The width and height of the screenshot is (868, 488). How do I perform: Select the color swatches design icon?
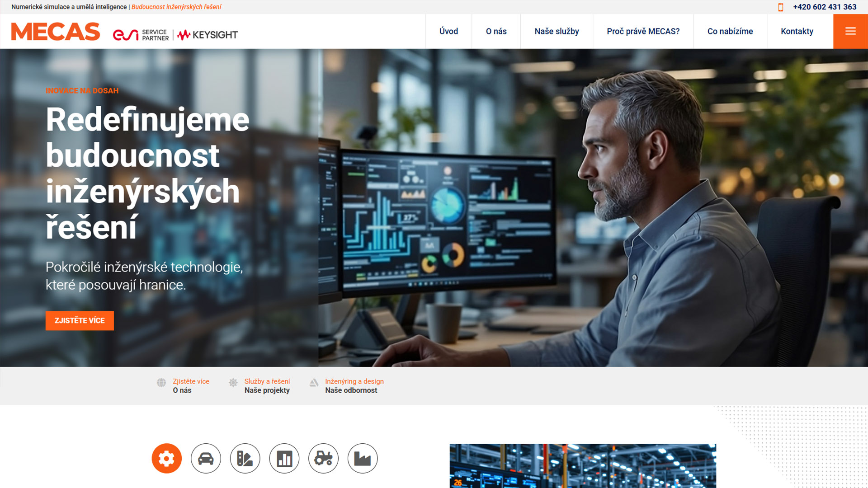245,458
